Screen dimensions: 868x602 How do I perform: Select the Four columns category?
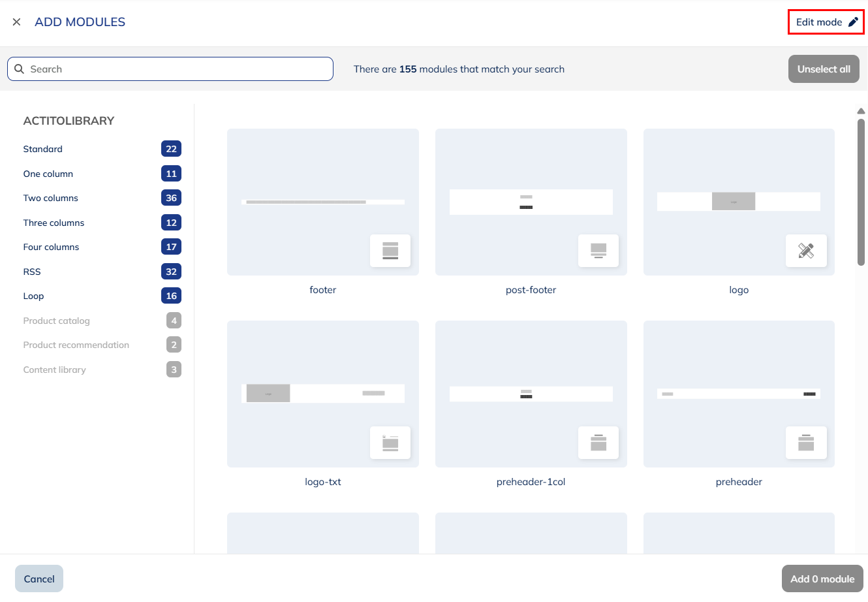pyautogui.click(x=52, y=247)
